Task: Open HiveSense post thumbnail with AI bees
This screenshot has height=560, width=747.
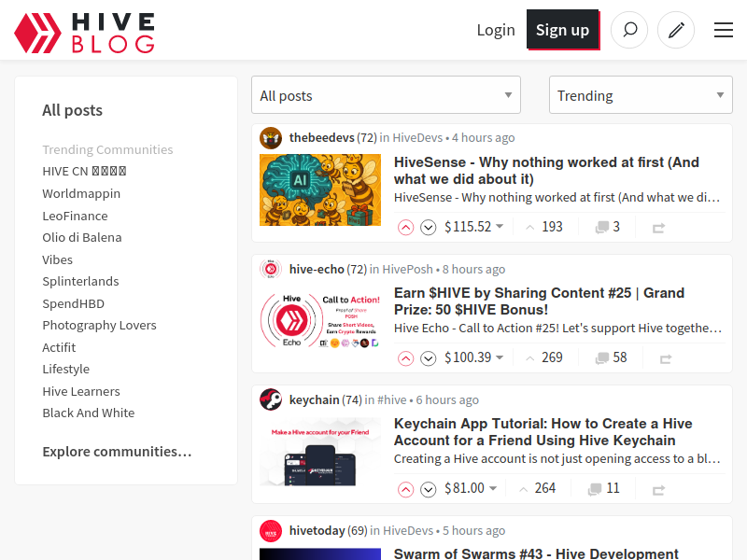Action: [320, 190]
